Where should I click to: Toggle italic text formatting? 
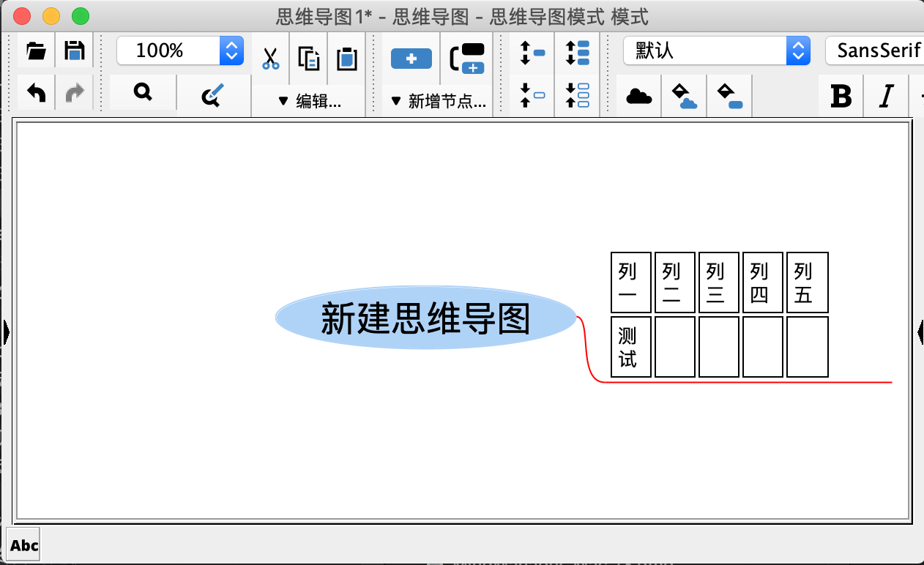(x=887, y=96)
